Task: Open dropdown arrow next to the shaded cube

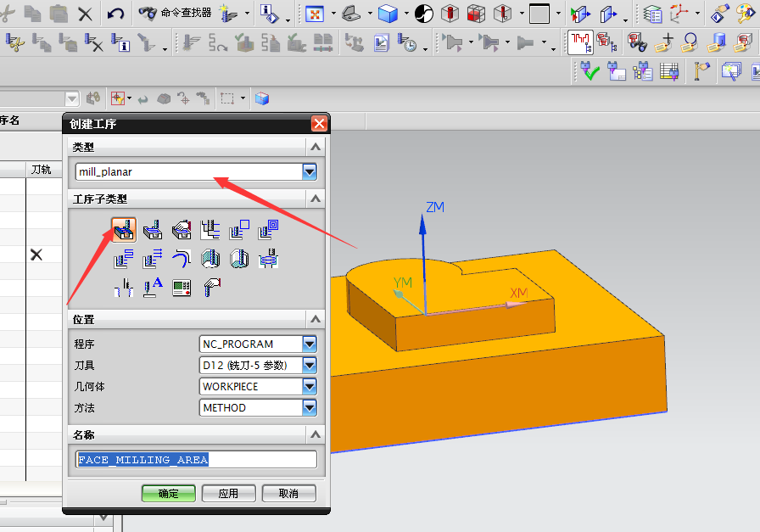Action: (406, 14)
